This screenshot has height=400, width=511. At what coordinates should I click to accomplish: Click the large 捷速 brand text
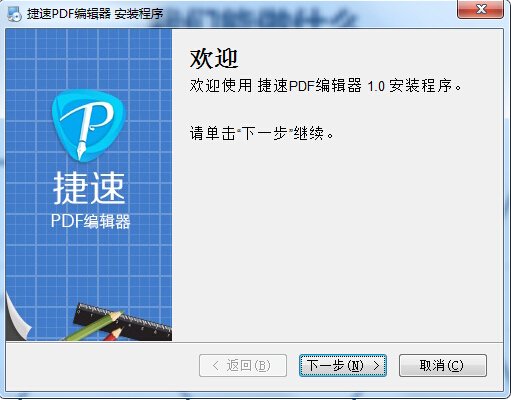click(x=89, y=188)
